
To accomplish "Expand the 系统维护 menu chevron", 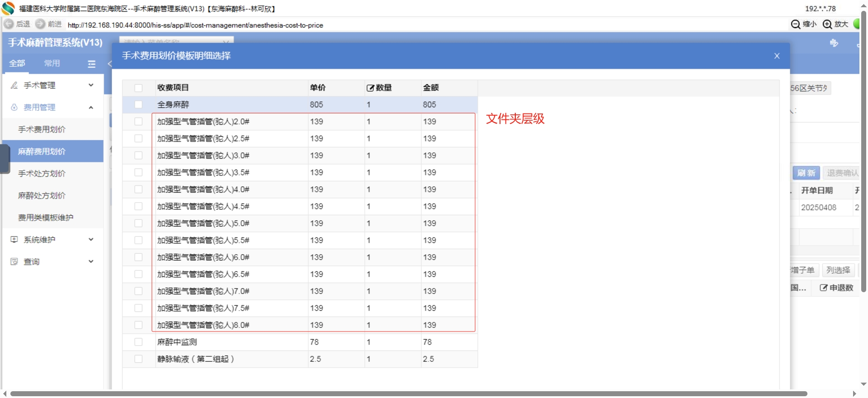I will (91, 239).
